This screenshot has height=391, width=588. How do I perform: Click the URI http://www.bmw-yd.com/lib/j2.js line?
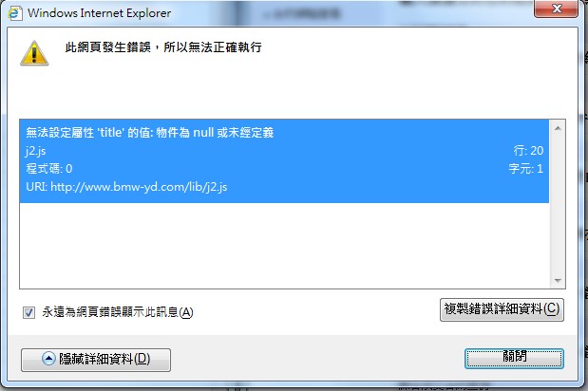126,187
